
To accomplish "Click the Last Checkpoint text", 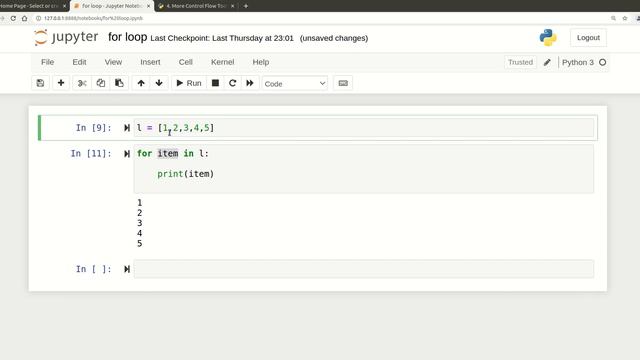I will click(x=222, y=38).
